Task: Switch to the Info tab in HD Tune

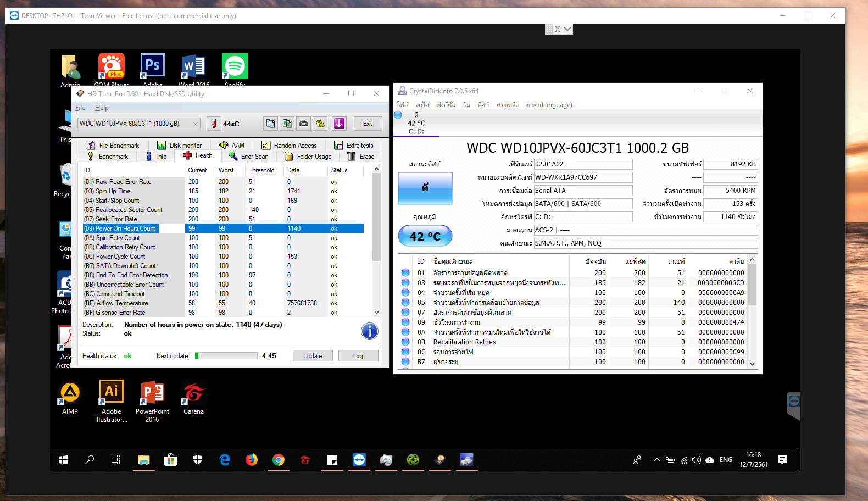Action: coord(157,157)
